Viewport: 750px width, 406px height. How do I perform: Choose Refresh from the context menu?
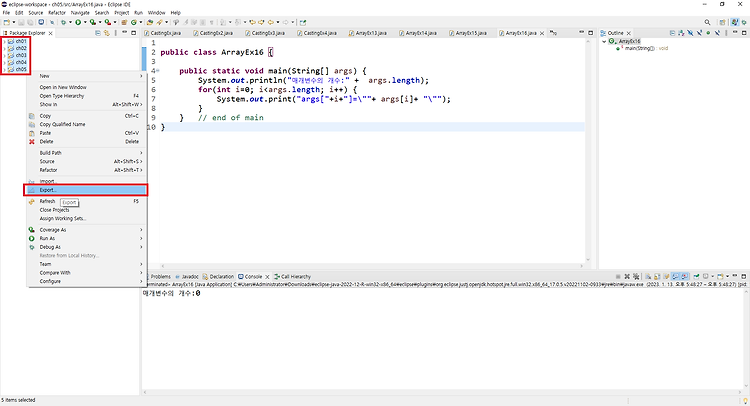pos(87,201)
